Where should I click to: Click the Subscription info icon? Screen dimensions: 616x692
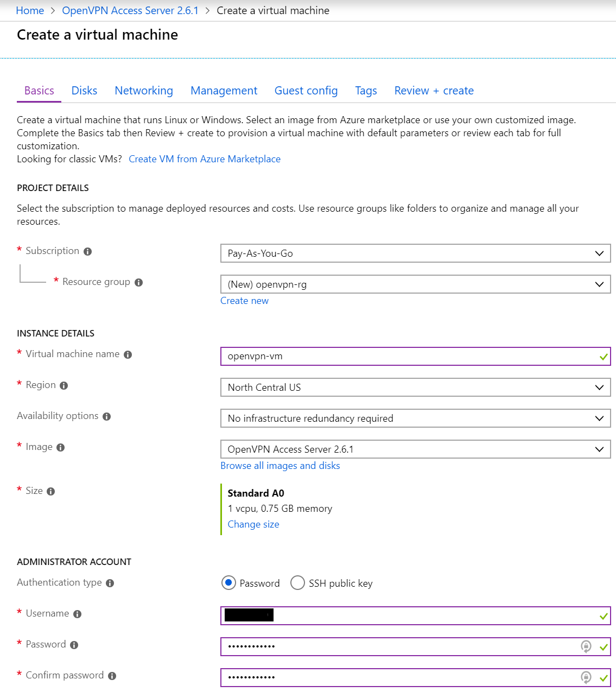88,251
